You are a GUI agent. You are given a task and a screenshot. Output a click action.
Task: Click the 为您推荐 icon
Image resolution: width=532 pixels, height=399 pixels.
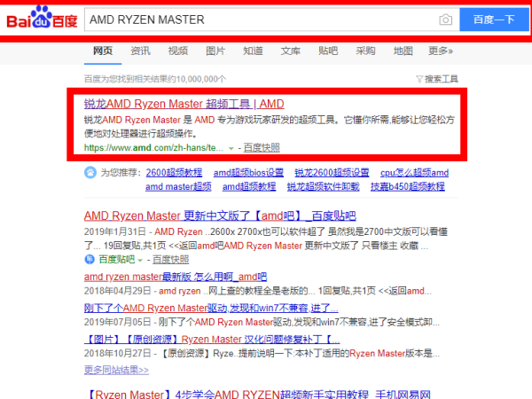pos(89,172)
